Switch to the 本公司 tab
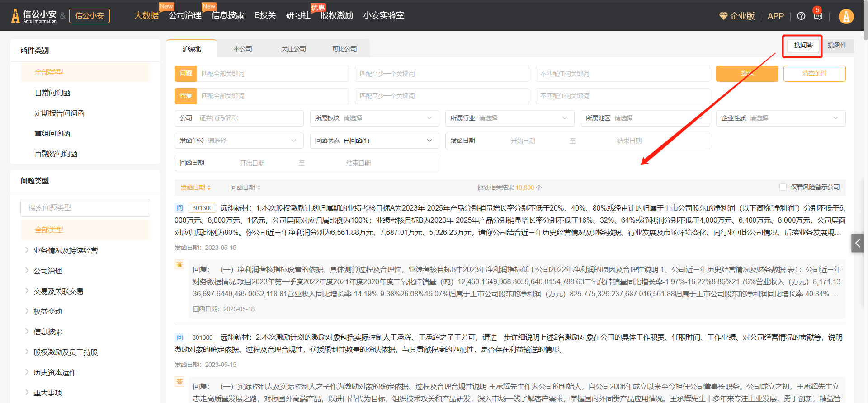Image resolution: width=868 pixels, height=403 pixels. 243,49
